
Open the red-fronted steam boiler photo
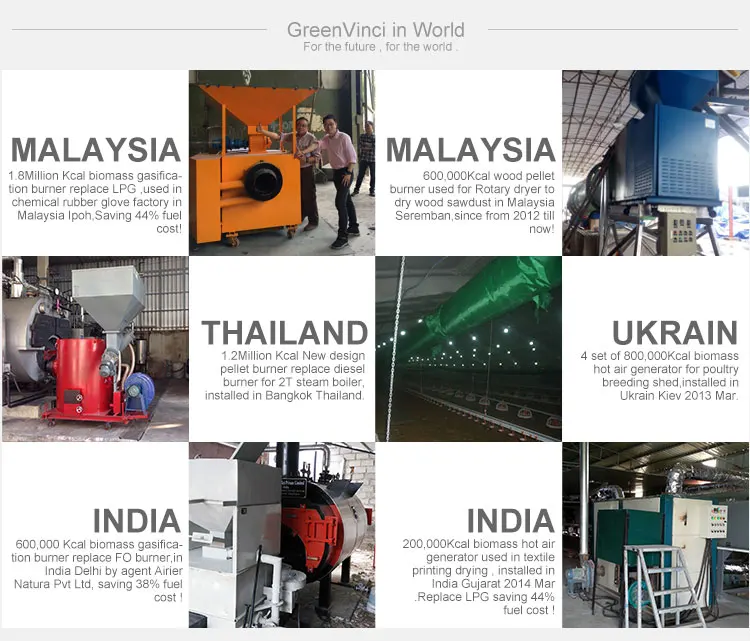point(282,535)
